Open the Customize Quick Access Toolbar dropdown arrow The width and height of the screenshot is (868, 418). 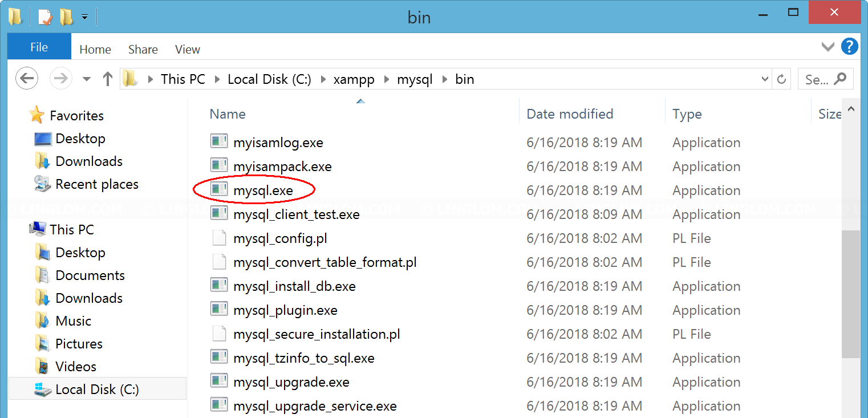[x=84, y=18]
